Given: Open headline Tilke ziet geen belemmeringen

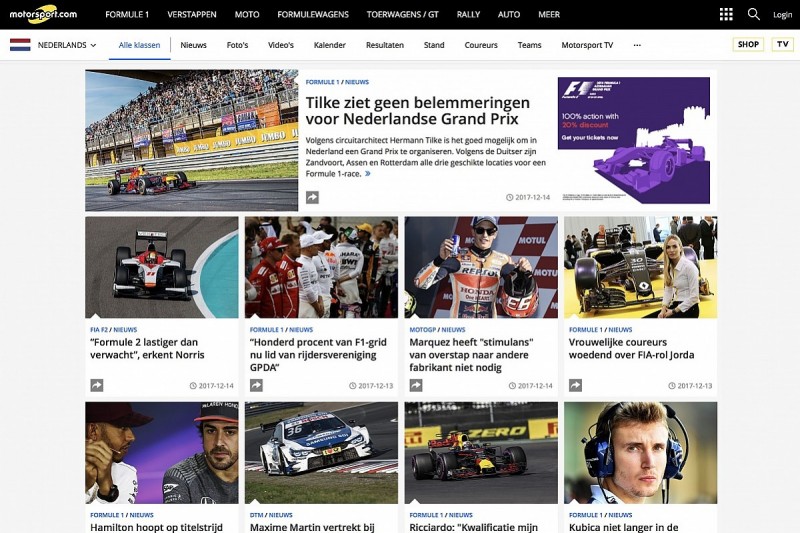Looking at the screenshot, I should point(417,111).
